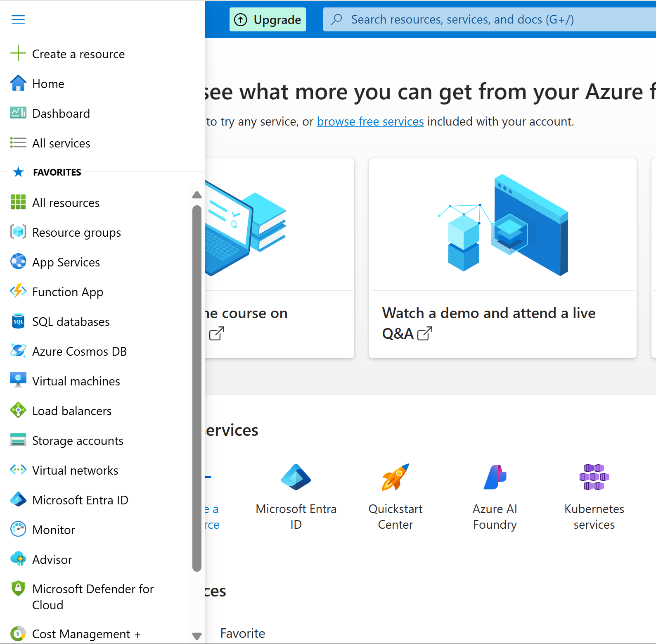Open Kubernetes services icon

(x=594, y=477)
